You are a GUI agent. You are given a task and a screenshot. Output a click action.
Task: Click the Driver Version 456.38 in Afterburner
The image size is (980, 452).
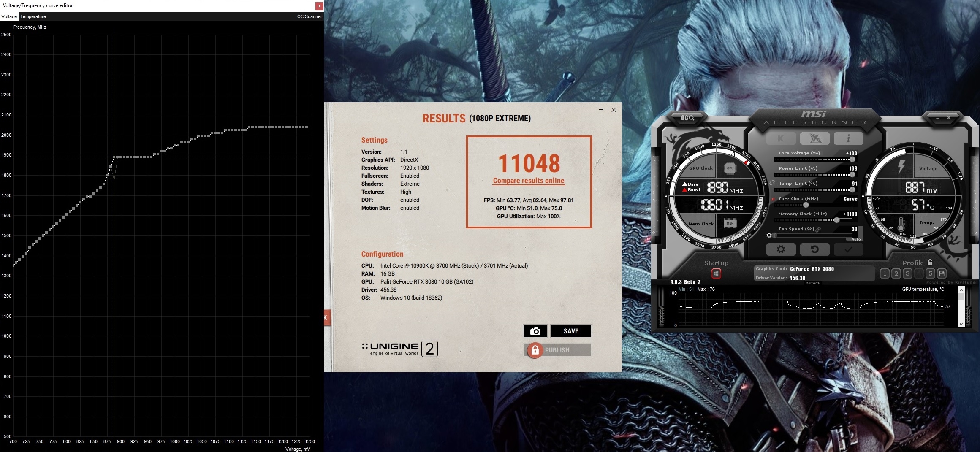(797, 278)
